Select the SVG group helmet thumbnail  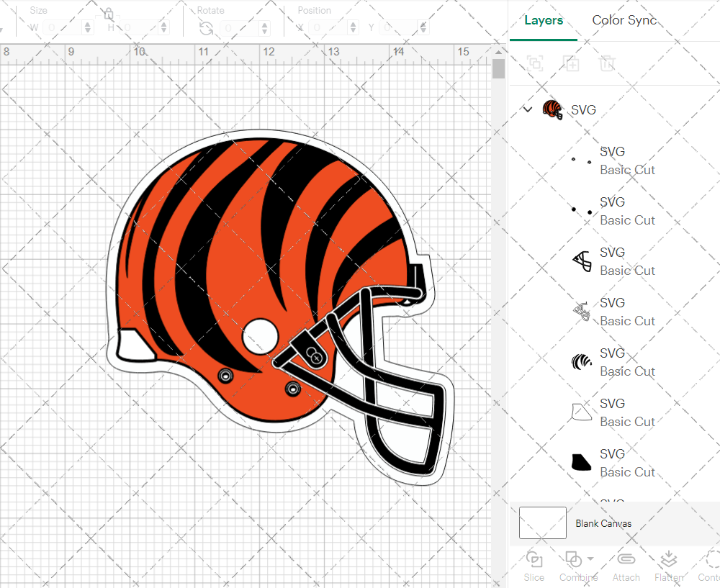[552, 109]
